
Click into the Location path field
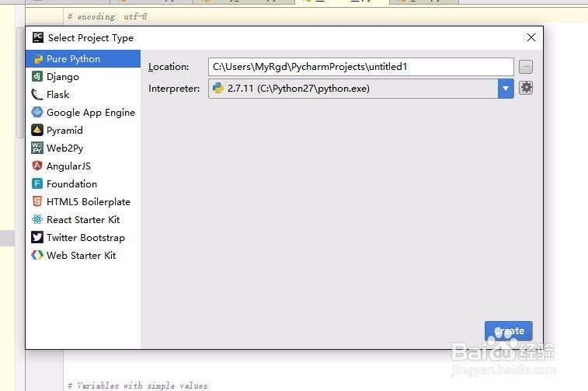tap(360, 67)
